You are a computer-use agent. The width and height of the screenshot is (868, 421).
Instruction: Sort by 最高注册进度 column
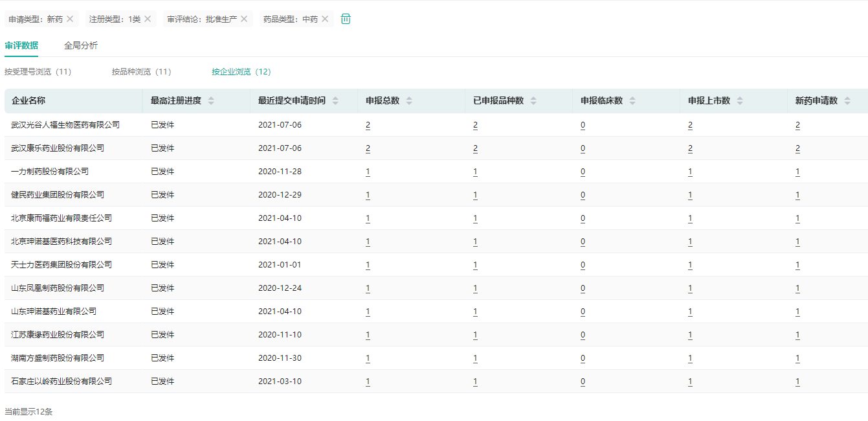click(211, 101)
